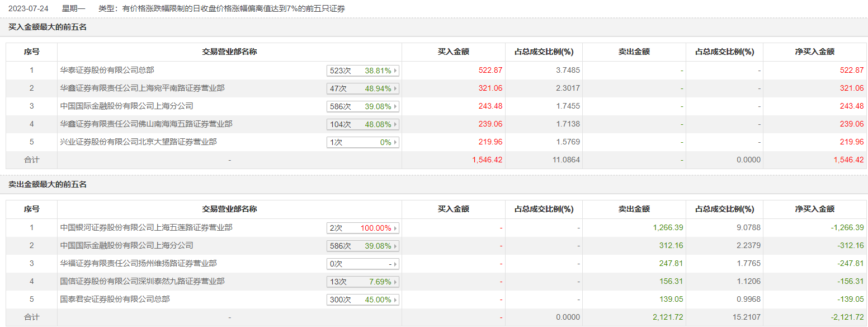The image size is (868, 327).
Task: Select net amount -247.81
Action: pyautogui.click(x=850, y=263)
